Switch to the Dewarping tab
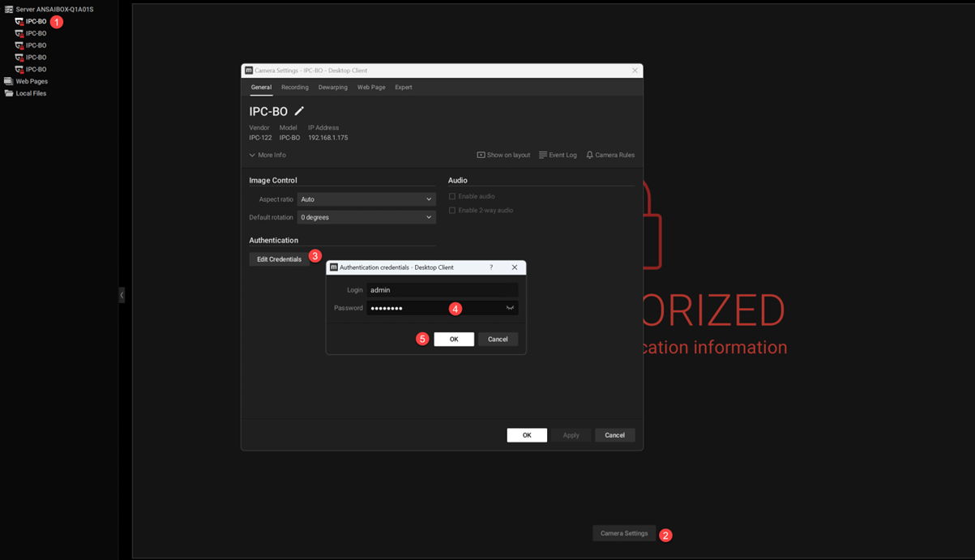Screen dimensions: 975x560 click(x=332, y=88)
